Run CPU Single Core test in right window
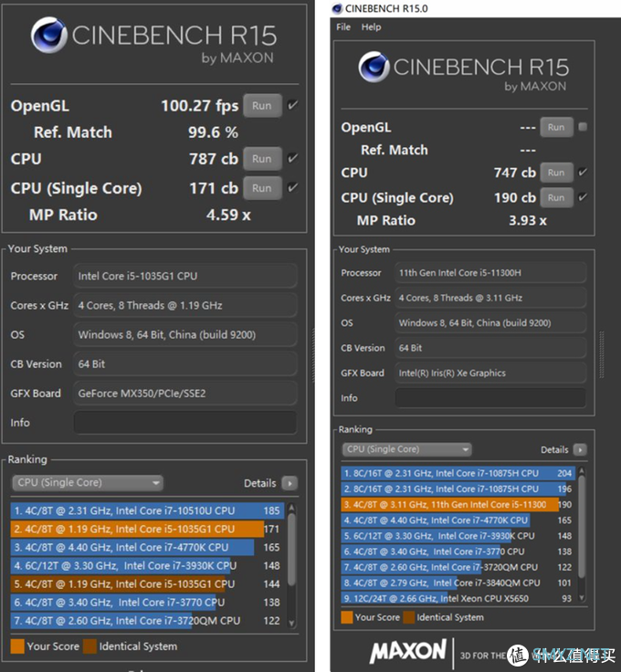Viewport: 621px width, 672px height. pyautogui.click(x=556, y=197)
